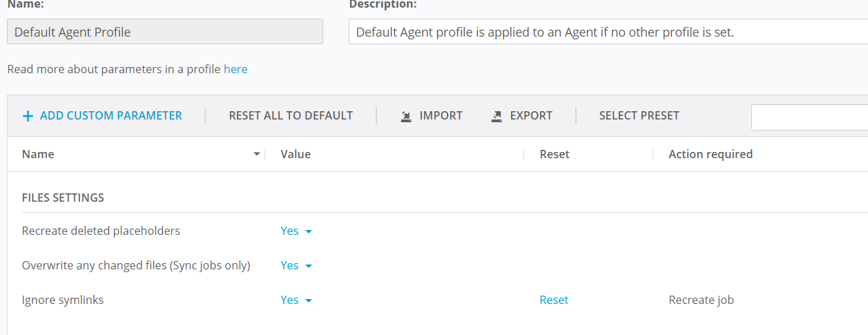Focus the Default Agent Profile name field

[x=164, y=32]
